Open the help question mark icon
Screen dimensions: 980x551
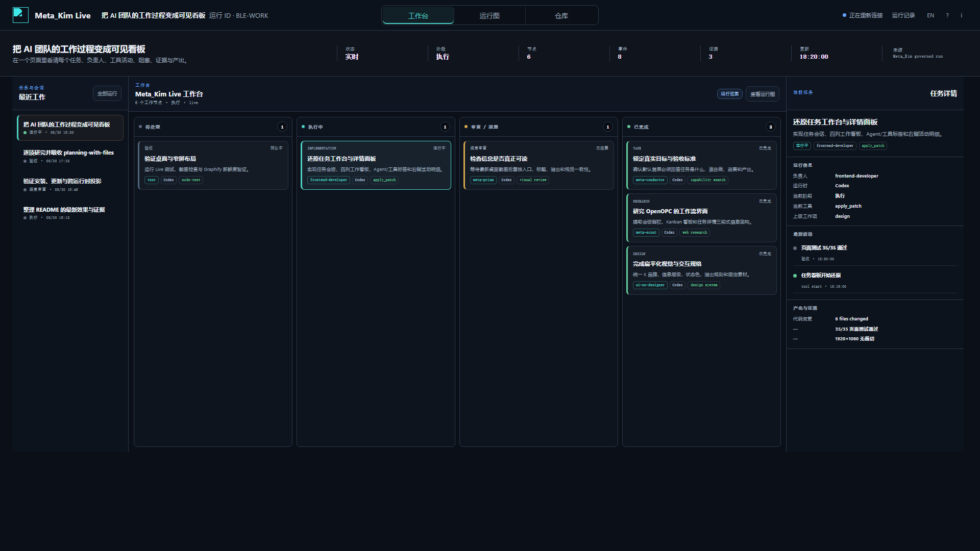click(947, 15)
